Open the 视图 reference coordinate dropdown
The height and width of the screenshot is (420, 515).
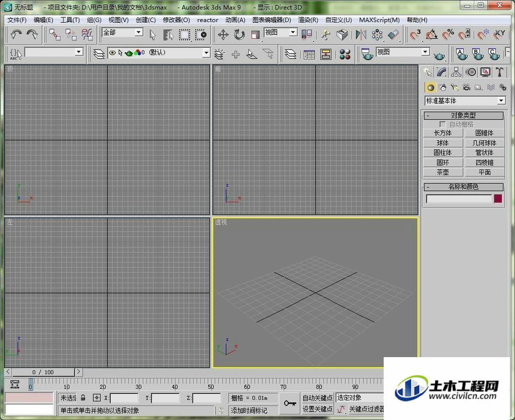[x=293, y=32]
